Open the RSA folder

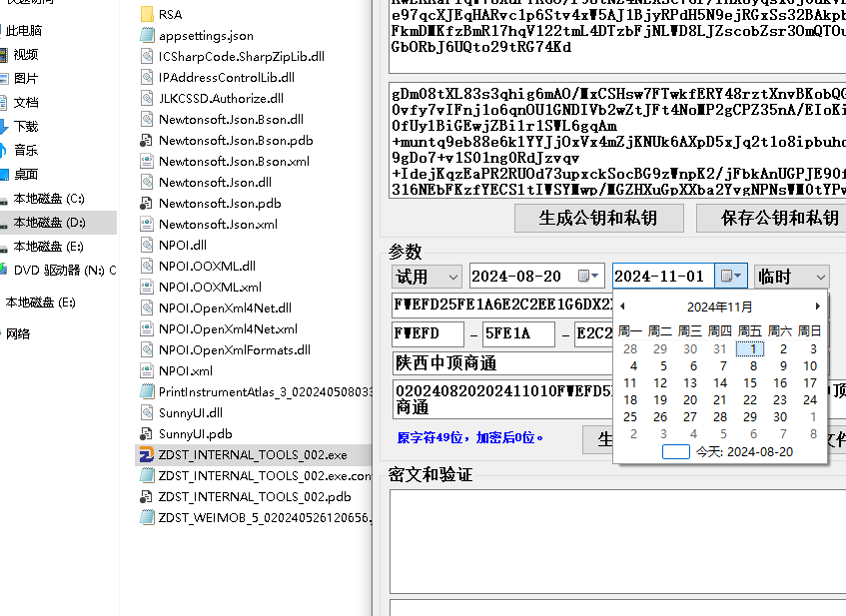(170, 14)
